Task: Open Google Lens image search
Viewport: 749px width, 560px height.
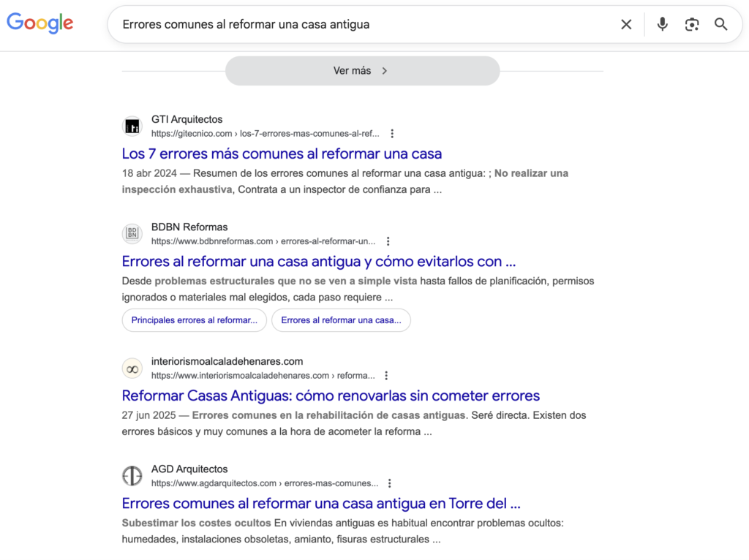Action: click(692, 24)
